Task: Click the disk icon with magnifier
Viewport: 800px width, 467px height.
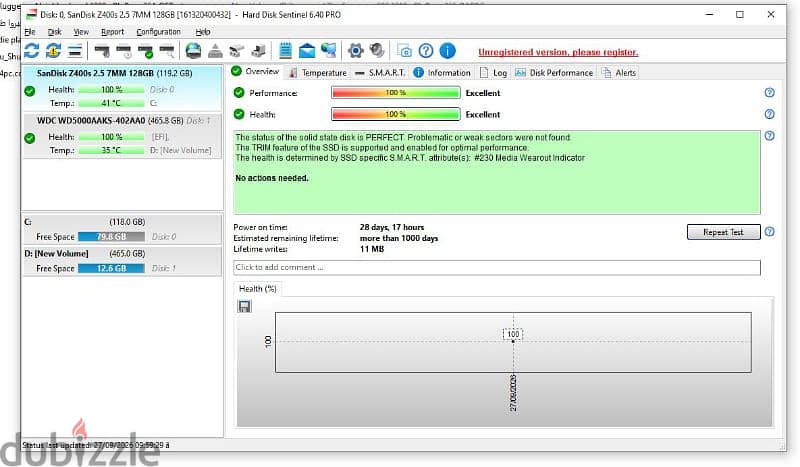Action: [167, 51]
